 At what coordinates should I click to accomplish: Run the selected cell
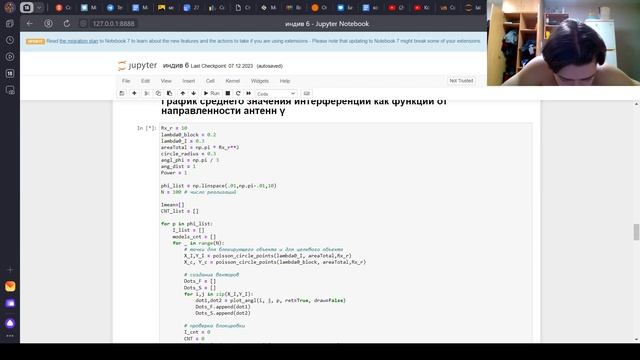point(211,93)
